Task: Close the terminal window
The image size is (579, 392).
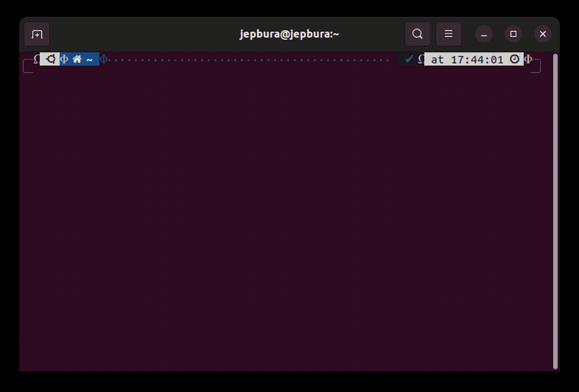Action: click(x=543, y=34)
